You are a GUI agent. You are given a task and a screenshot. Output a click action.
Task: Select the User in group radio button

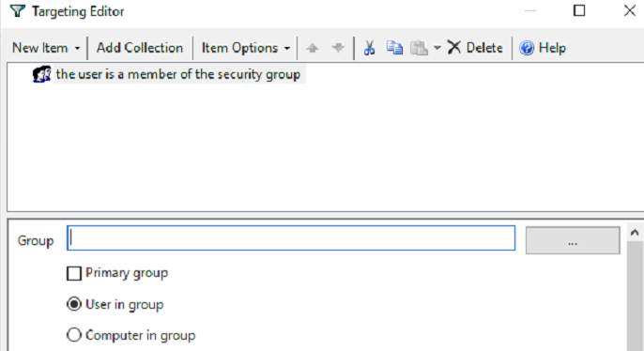74,304
